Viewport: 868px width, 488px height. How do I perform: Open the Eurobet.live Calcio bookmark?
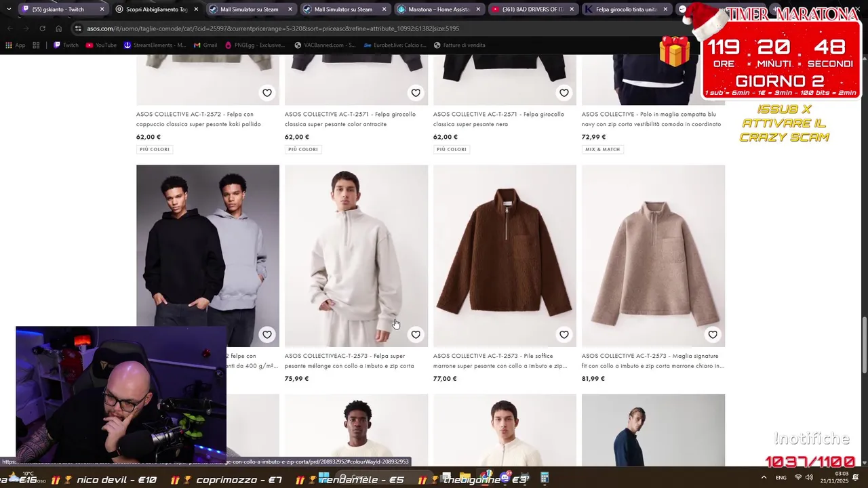395,45
